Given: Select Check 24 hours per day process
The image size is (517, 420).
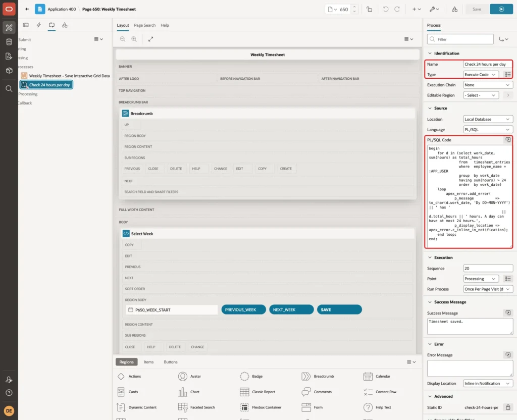Looking at the screenshot, I should (46, 85).
